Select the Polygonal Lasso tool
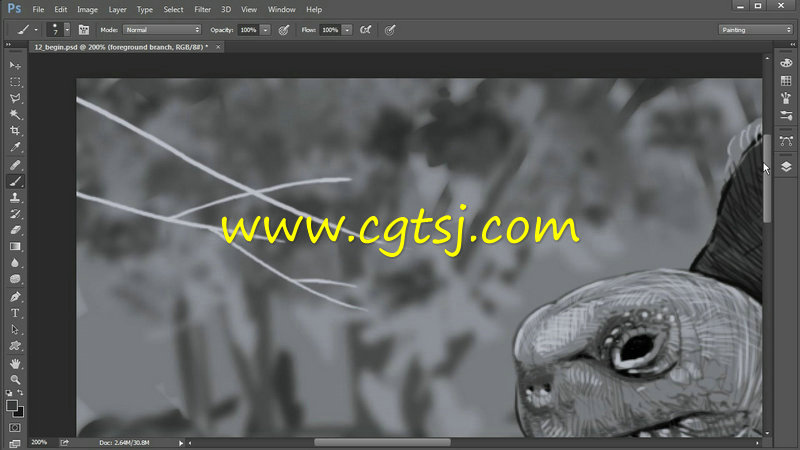This screenshot has height=450, width=800. coord(15,98)
